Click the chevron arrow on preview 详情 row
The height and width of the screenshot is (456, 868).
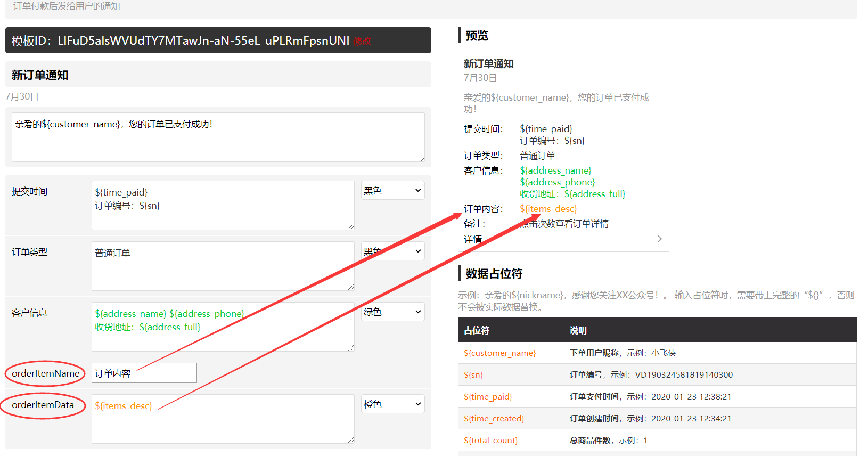(659, 239)
